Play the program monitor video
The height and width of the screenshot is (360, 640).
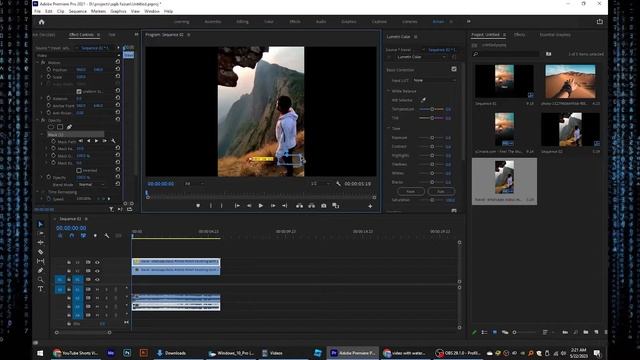tap(261, 206)
